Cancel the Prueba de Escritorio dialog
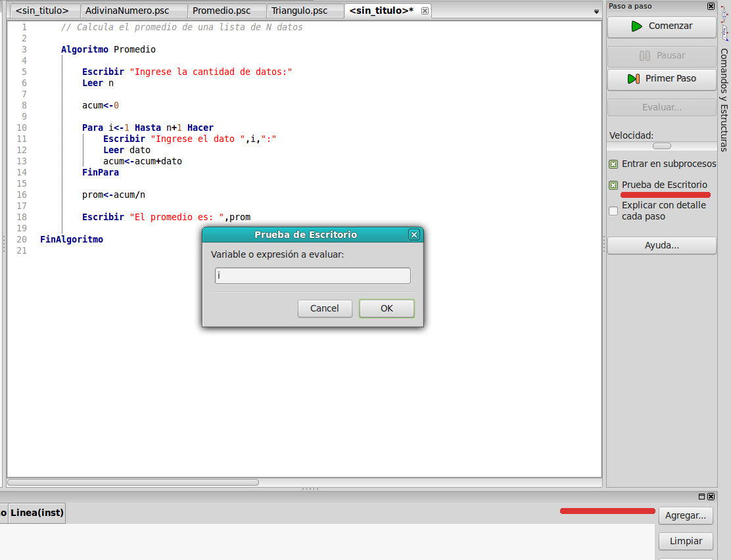 pyautogui.click(x=325, y=308)
